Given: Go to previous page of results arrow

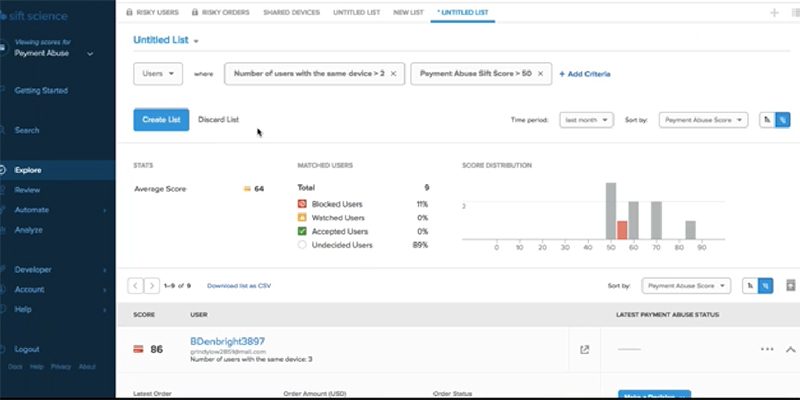Looking at the screenshot, I should (136, 286).
